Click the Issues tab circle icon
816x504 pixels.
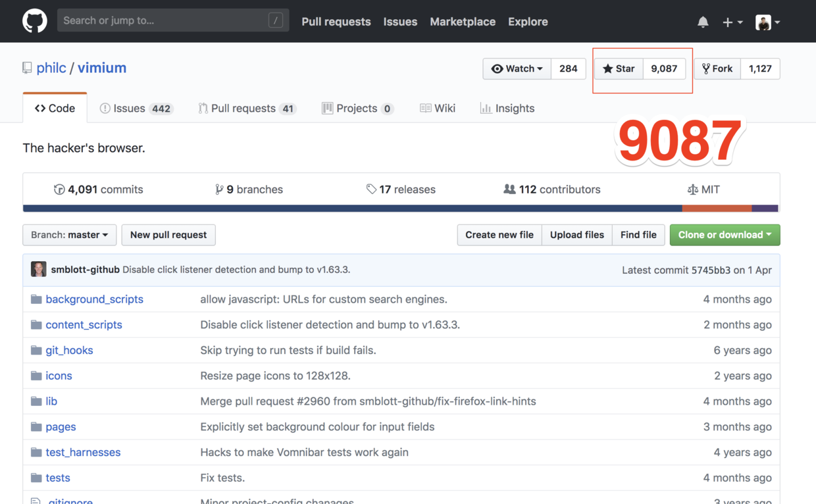[105, 109]
